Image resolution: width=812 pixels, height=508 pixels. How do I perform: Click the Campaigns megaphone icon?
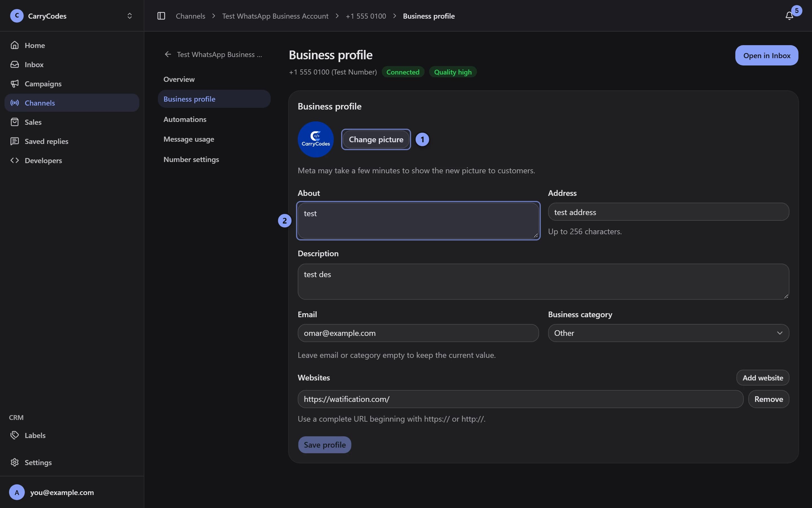point(14,83)
